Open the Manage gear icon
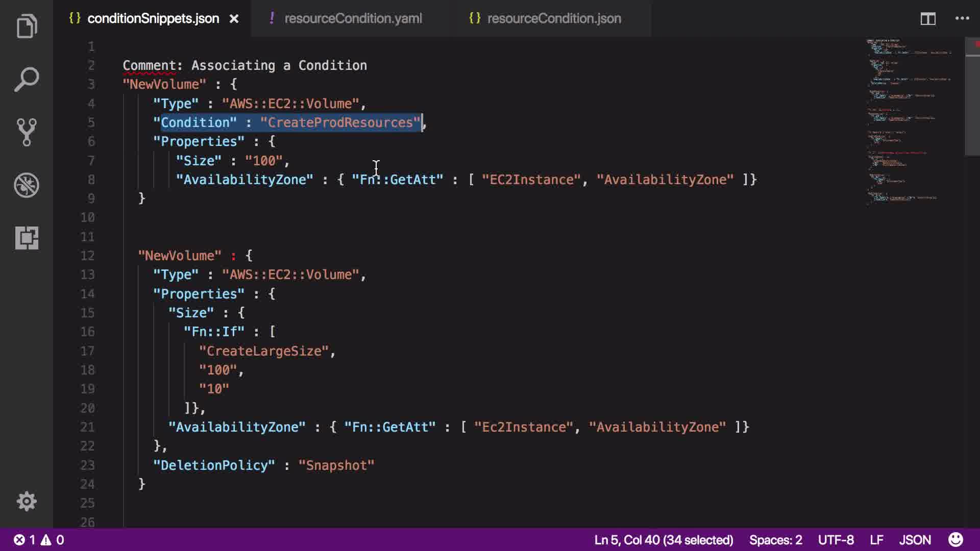980x551 pixels. [x=27, y=502]
